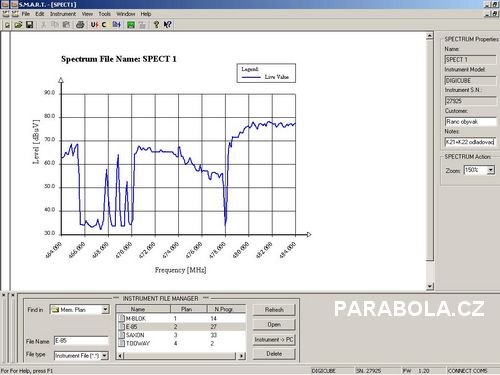Click the Open folder toolbar icon
This screenshot has height=375, width=500.
(x=18, y=25)
